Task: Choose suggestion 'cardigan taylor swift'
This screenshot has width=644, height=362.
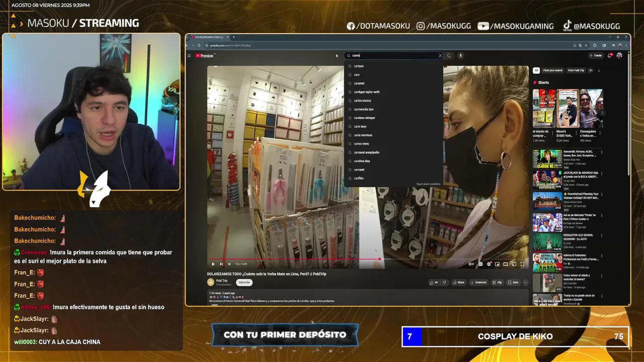Action: pos(393,92)
